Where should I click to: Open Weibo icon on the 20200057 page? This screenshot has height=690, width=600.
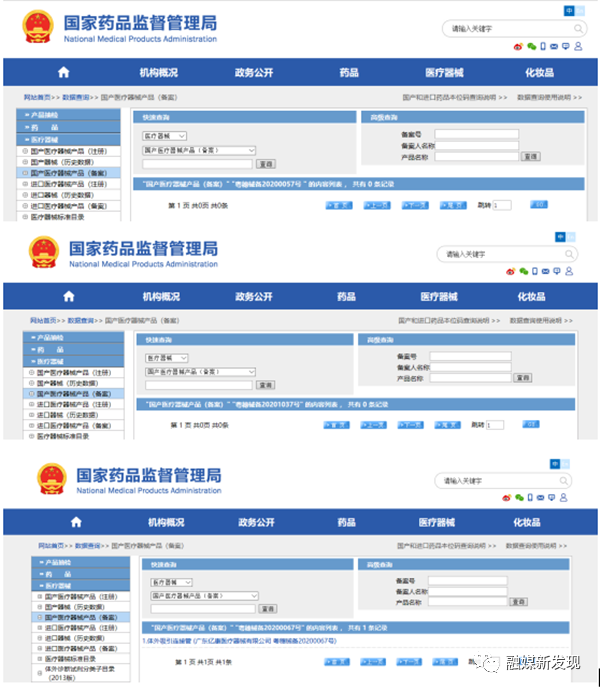pyautogui.click(x=518, y=47)
